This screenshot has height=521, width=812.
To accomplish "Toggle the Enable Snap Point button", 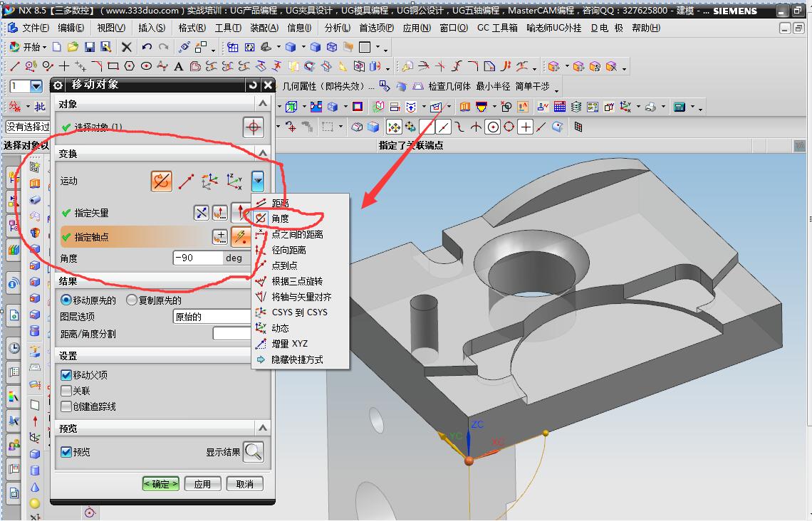I will point(394,127).
